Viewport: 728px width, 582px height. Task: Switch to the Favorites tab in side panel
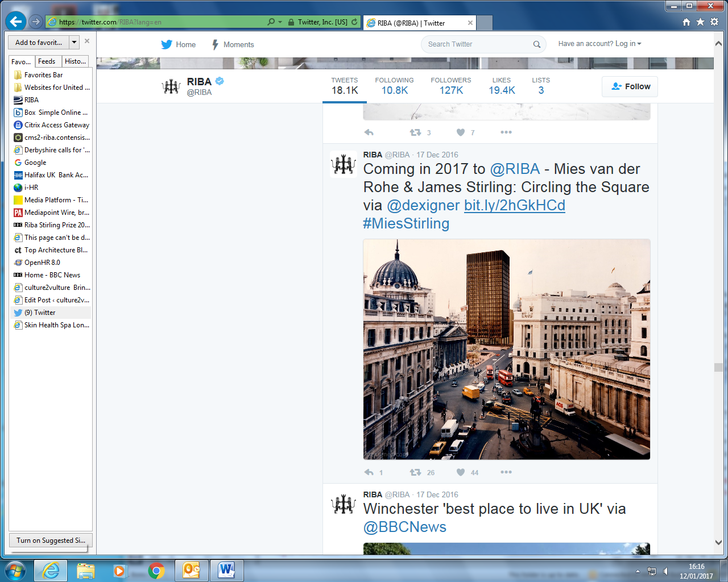pyautogui.click(x=22, y=61)
